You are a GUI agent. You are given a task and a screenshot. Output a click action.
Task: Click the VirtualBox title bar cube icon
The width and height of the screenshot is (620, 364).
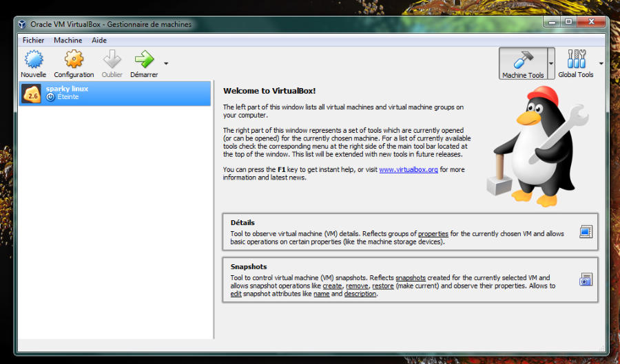(x=23, y=24)
